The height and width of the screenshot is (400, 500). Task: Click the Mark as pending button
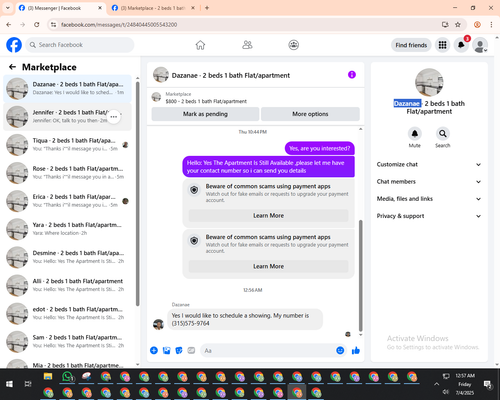coord(205,114)
